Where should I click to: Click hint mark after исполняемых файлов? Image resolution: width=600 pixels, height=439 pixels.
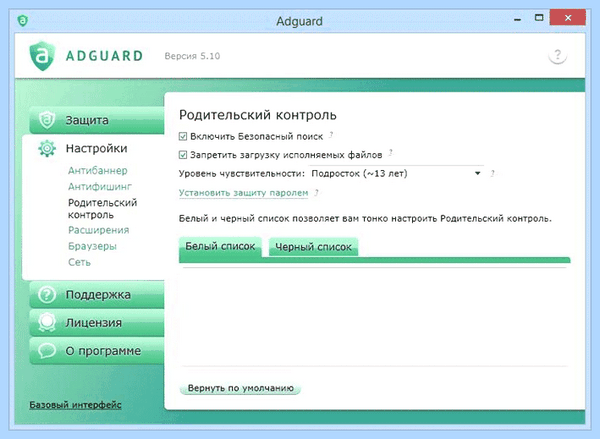390,153
